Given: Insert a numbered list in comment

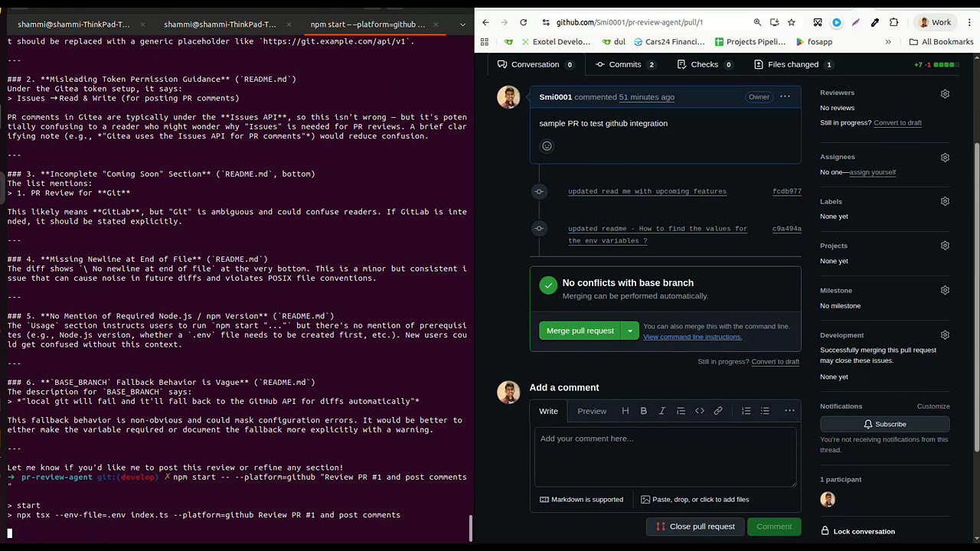Looking at the screenshot, I should click(746, 411).
